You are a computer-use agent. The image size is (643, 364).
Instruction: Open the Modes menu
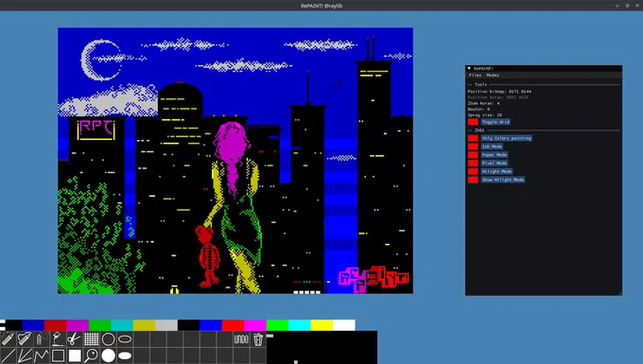point(493,75)
